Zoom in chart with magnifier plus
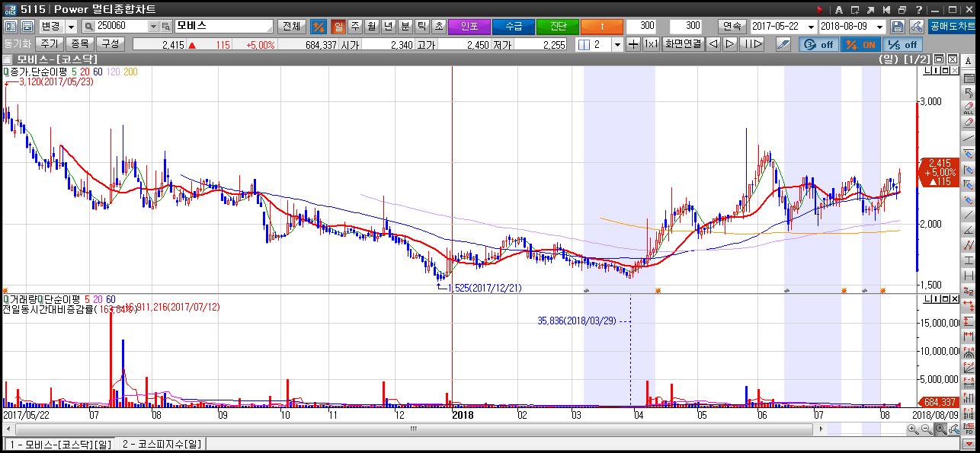 tap(913, 430)
